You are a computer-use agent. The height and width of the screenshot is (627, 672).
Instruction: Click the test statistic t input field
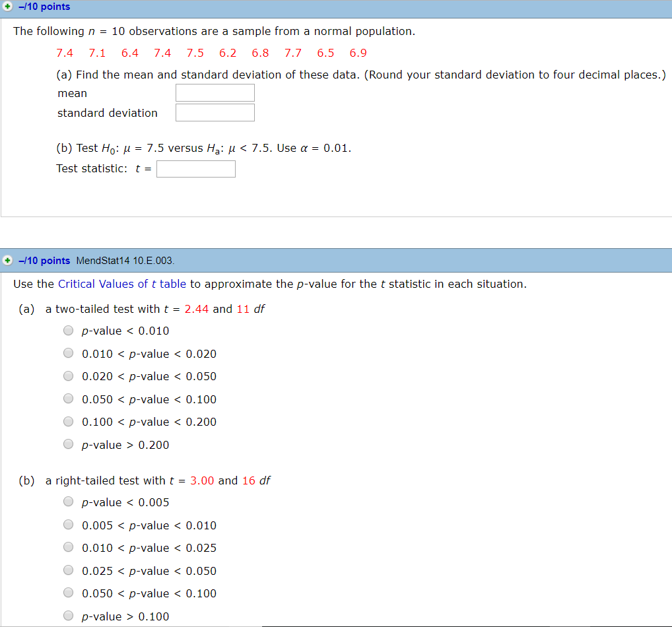(x=195, y=169)
